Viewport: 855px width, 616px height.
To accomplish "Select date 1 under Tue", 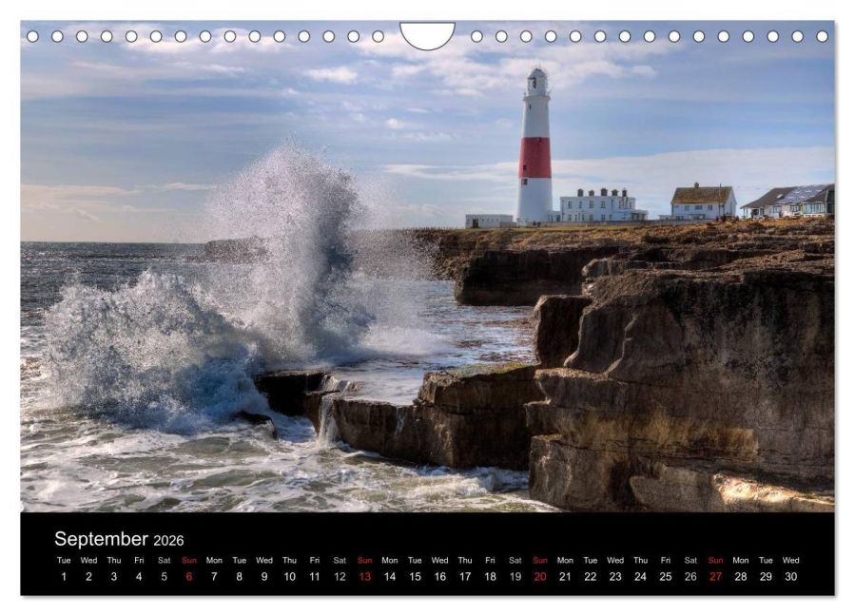I will (x=64, y=577).
